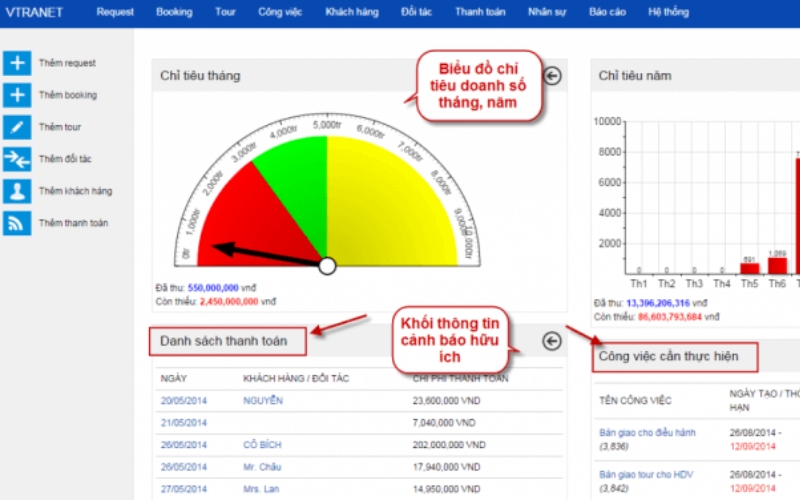Click the Thêm tour pencil icon

pos(17,127)
